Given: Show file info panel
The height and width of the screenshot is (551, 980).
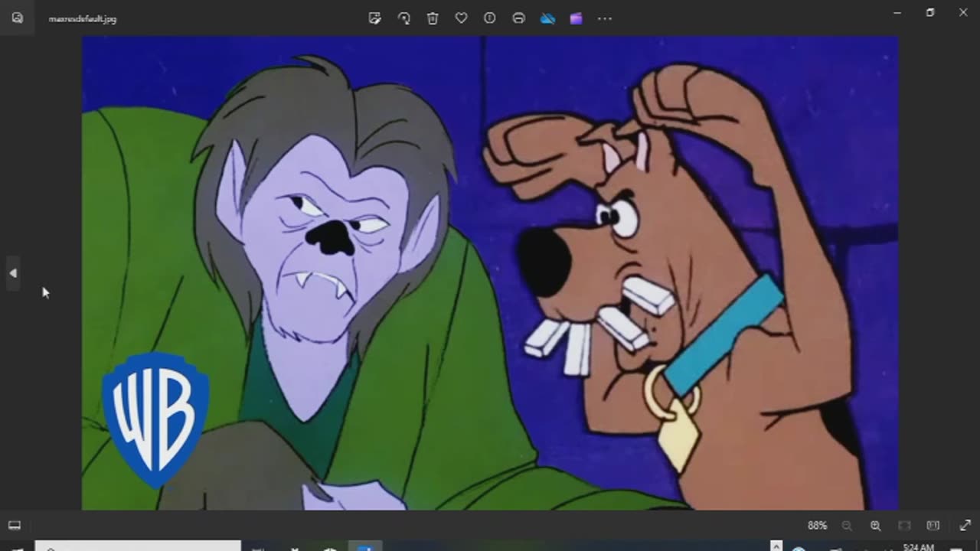Looking at the screenshot, I should [x=490, y=18].
